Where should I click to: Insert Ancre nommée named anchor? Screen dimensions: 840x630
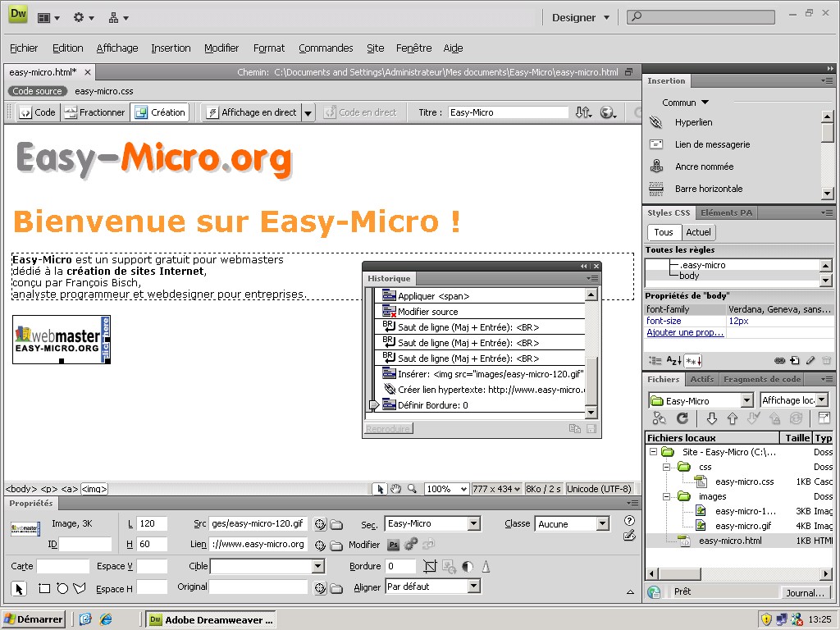(x=704, y=167)
